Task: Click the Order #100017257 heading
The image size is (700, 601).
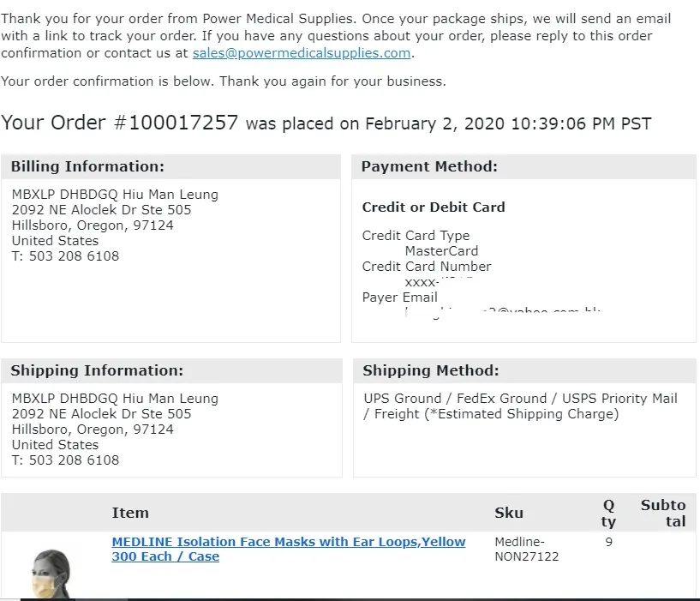Action: [x=120, y=123]
